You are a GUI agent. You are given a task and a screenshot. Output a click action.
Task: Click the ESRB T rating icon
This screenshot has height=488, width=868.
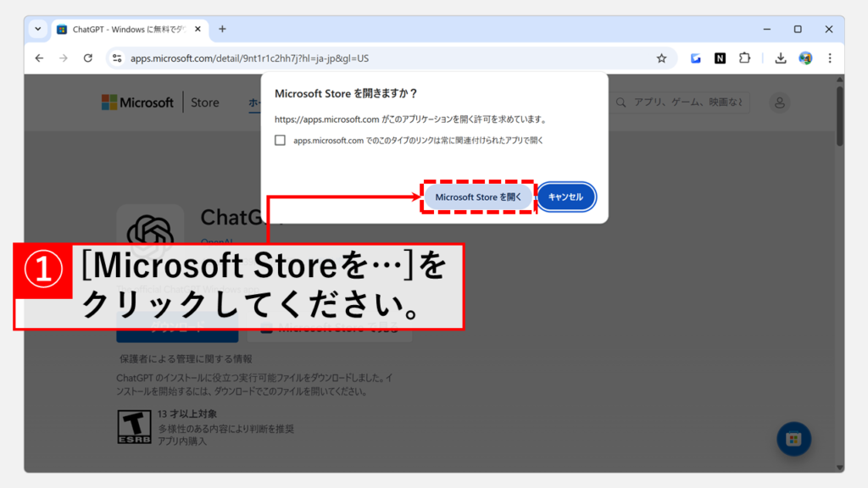[134, 427]
